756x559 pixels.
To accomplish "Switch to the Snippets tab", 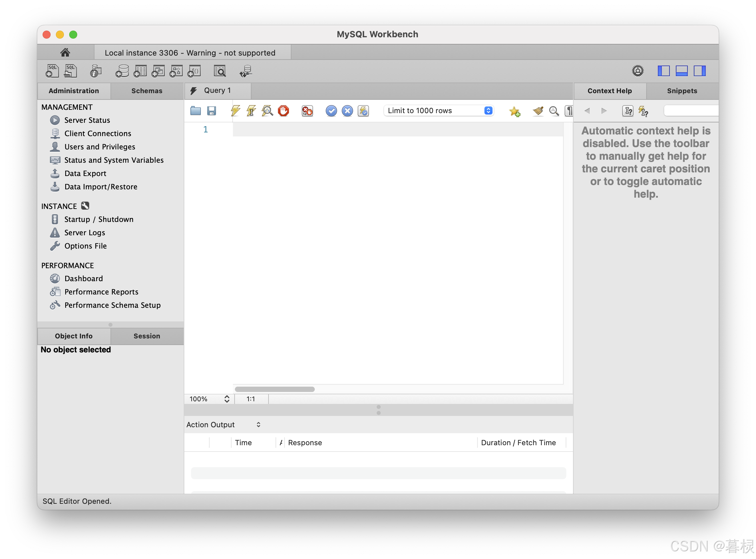I will point(681,91).
